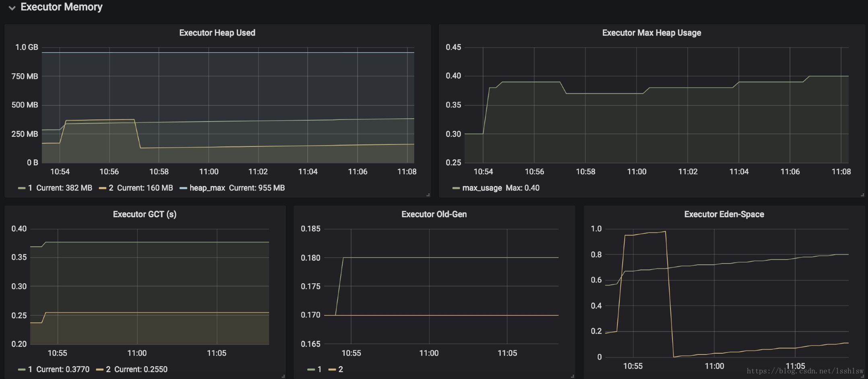This screenshot has height=379, width=868.
Task: Open the Executor Max Heap Usage panel title
Action: [x=652, y=33]
